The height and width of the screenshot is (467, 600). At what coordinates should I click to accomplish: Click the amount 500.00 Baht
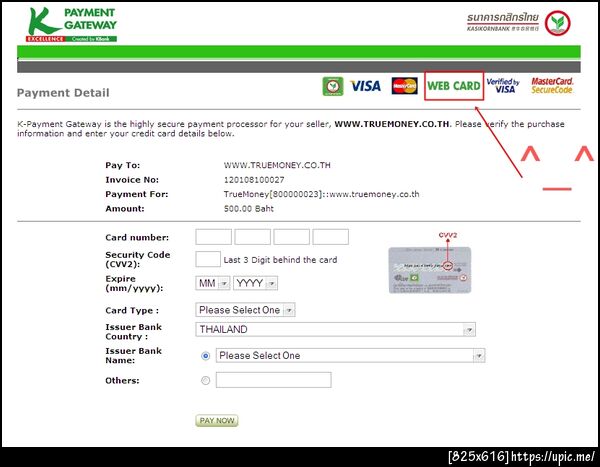tap(249, 209)
